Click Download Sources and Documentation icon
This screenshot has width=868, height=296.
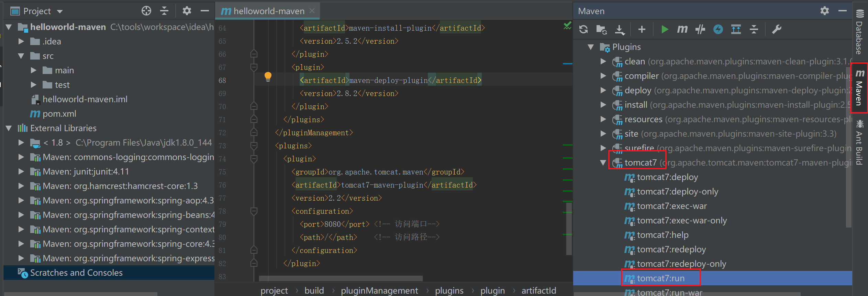620,30
